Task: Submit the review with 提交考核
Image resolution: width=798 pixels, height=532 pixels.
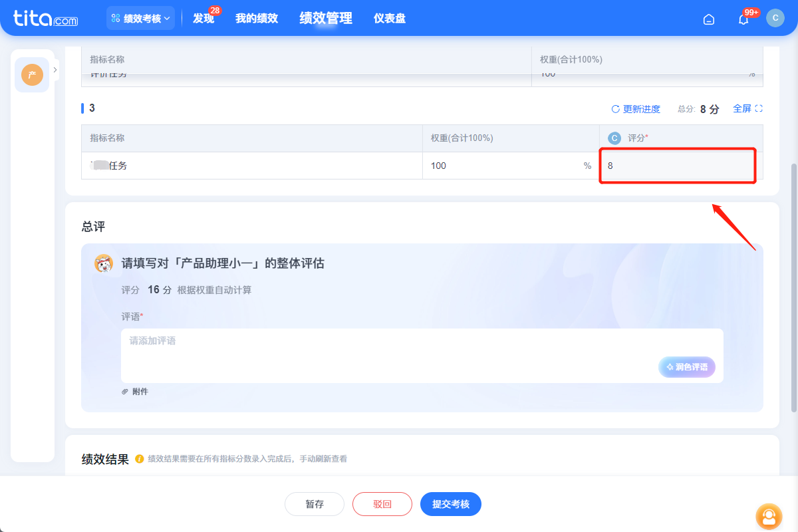Action: click(451, 504)
